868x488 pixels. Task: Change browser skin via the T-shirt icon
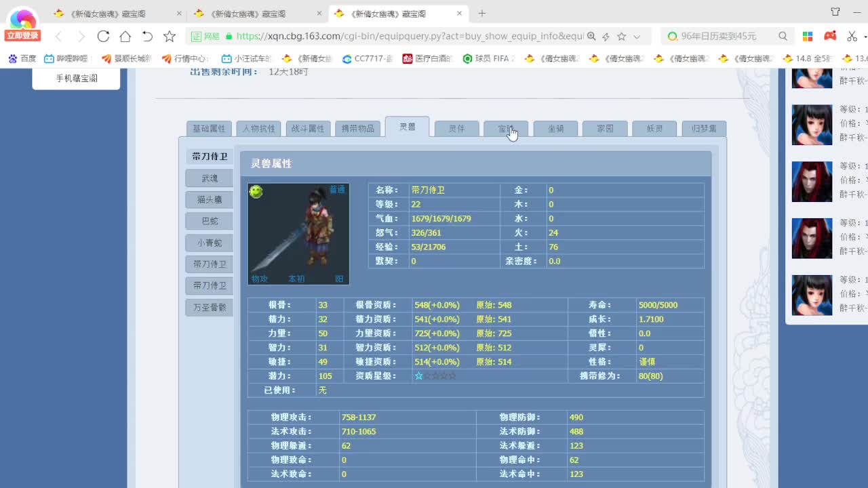pos(835,11)
